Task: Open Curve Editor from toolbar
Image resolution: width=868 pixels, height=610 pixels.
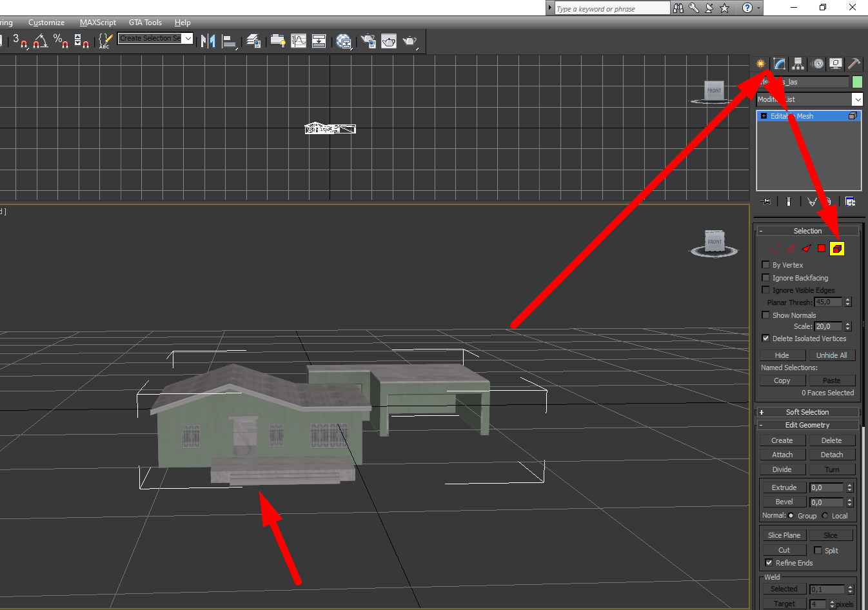Action: tap(299, 41)
